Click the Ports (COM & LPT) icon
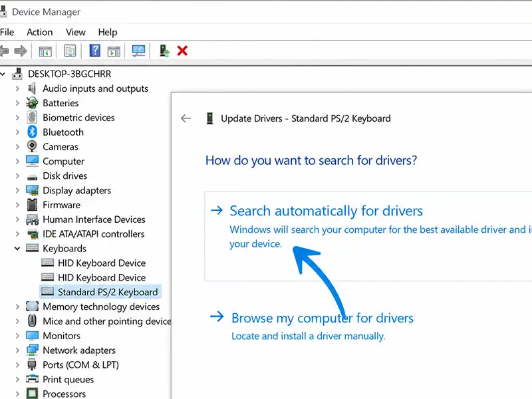Screen dimensions: 532x399 coord(32,364)
